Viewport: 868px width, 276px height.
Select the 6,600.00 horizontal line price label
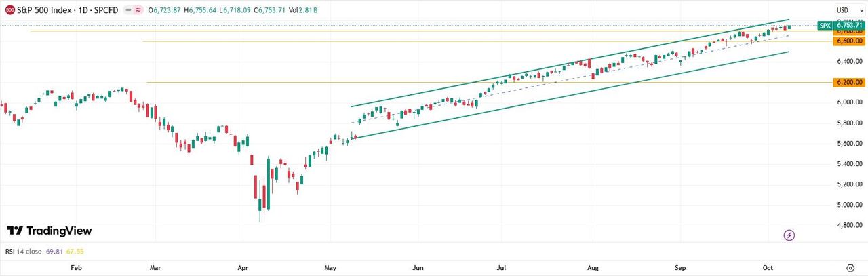(x=849, y=41)
